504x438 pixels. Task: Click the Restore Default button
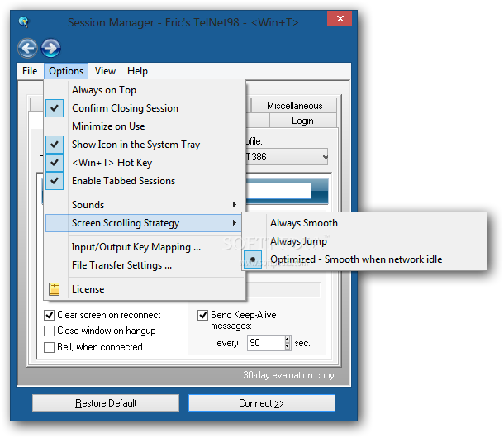106,403
